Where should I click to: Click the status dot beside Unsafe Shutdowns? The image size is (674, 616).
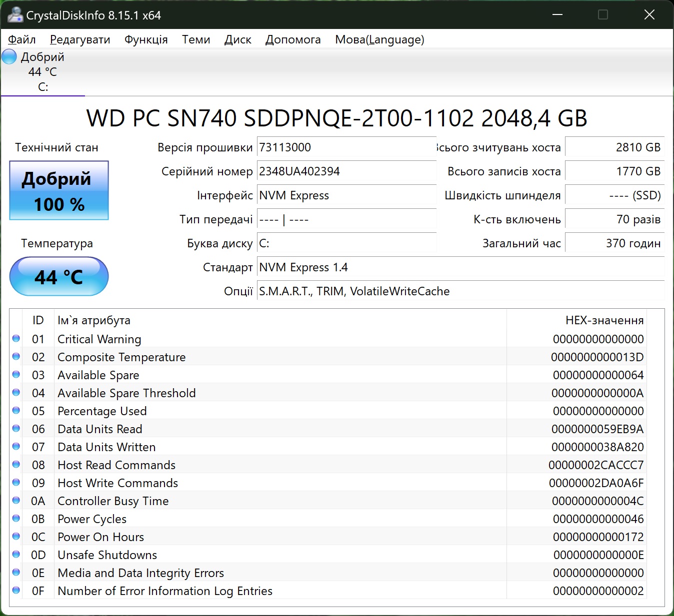(16, 555)
